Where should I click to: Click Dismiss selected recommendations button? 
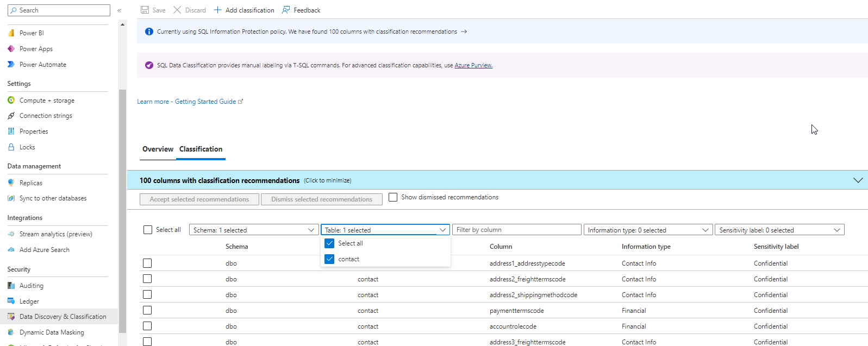(322, 199)
